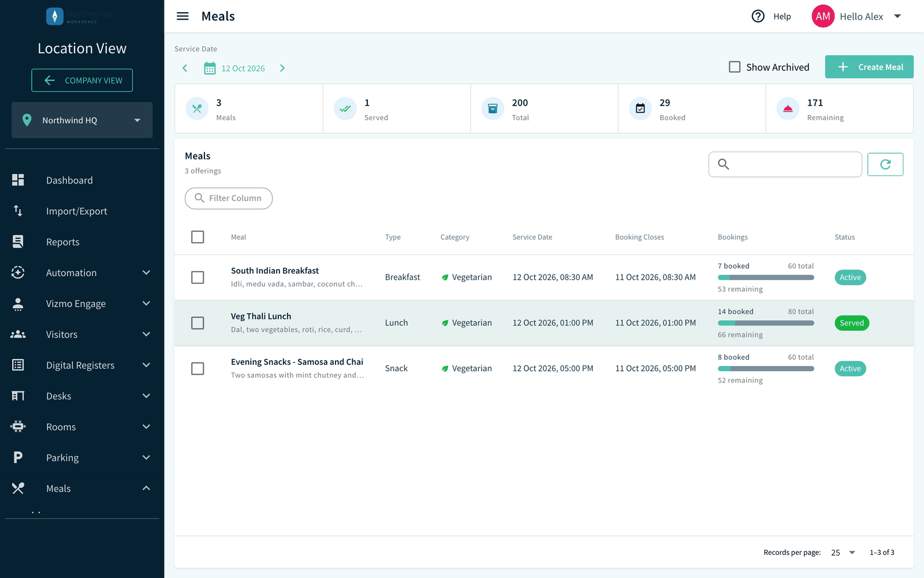Collapse the Meals sidebar section

pyautogui.click(x=146, y=488)
